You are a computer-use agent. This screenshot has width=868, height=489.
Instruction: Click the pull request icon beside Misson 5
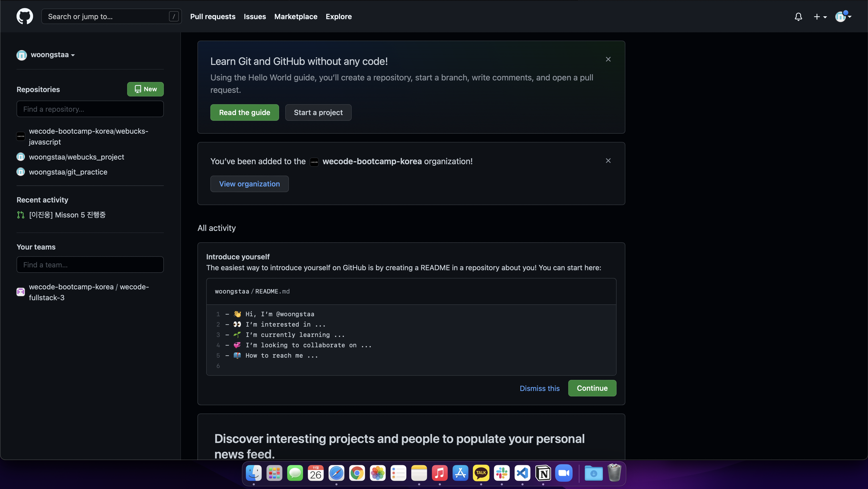point(21,215)
